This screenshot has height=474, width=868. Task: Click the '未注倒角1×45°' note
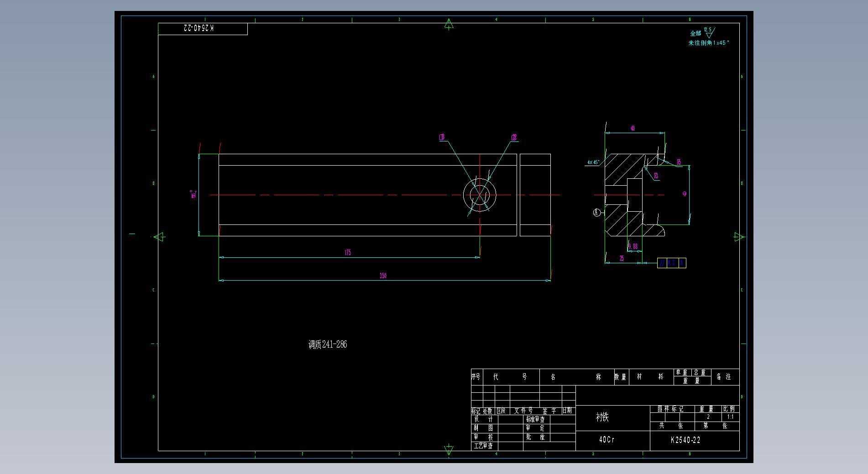pos(709,43)
